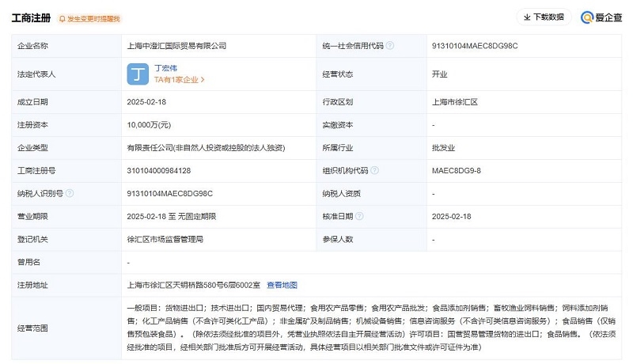Click the 下载数据 download button
The image size is (633, 364).
544,17
